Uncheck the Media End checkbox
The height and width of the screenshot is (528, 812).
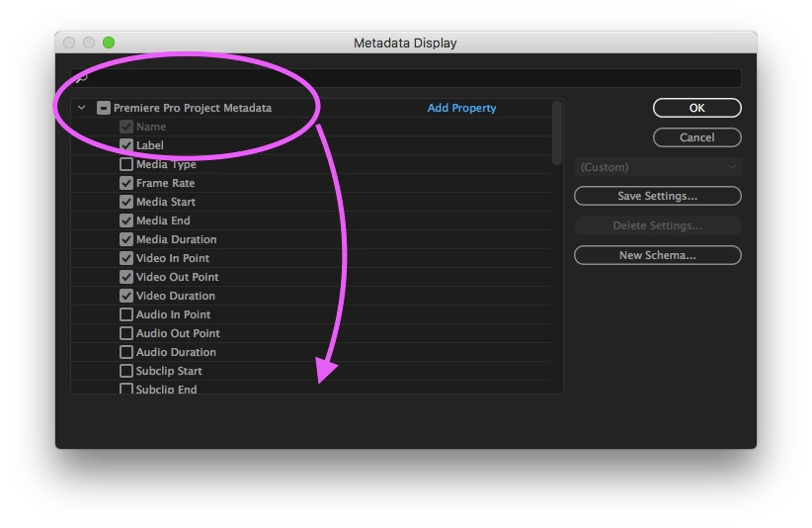point(126,220)
